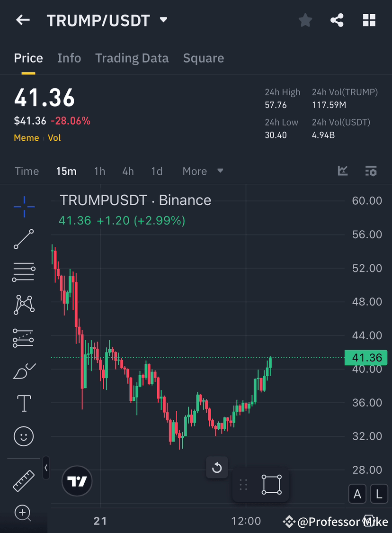
Task: Toggle the A auto-scale setting
Action: pyautogui.click(x=357, y=494)
